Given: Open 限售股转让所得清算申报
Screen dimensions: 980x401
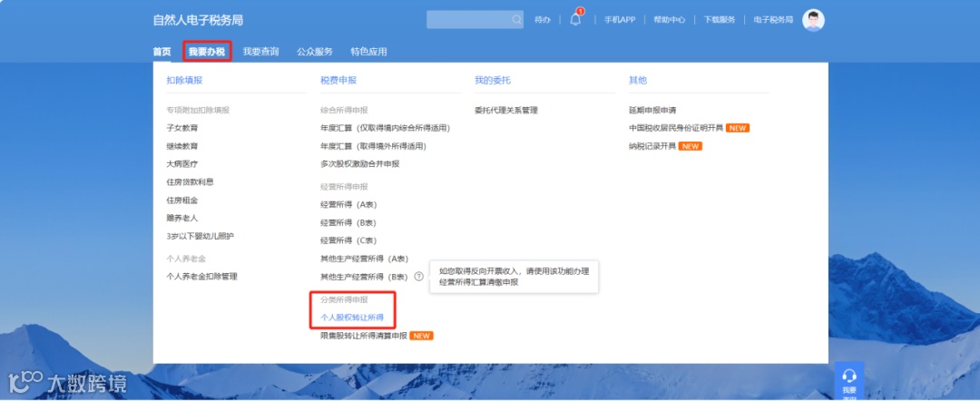Looking at the screenshot, I should [x=364, y=336].
